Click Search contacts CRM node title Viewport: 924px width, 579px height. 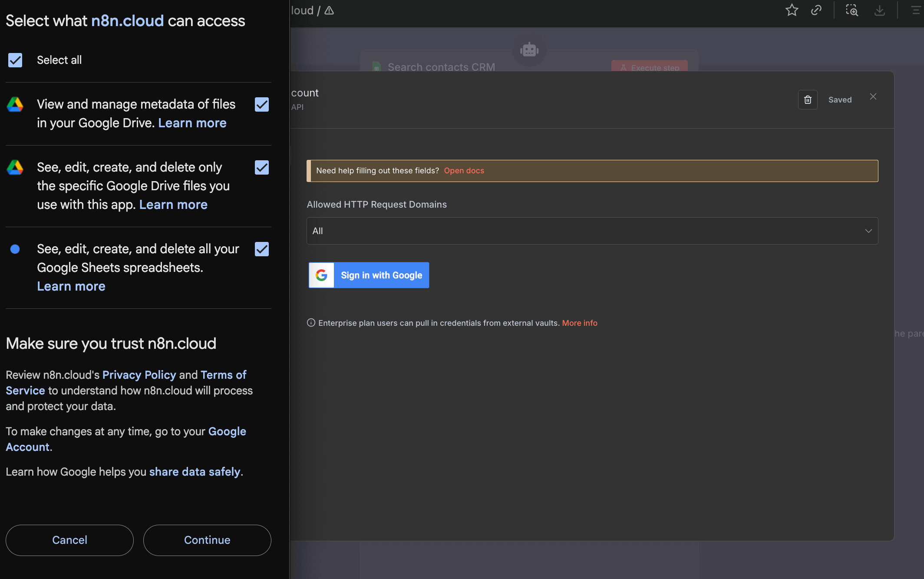point(441,67)
